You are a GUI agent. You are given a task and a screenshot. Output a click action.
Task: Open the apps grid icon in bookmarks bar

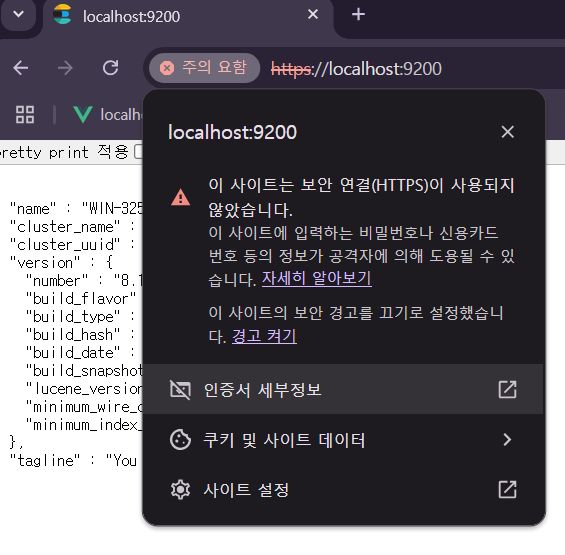(25, 115)
